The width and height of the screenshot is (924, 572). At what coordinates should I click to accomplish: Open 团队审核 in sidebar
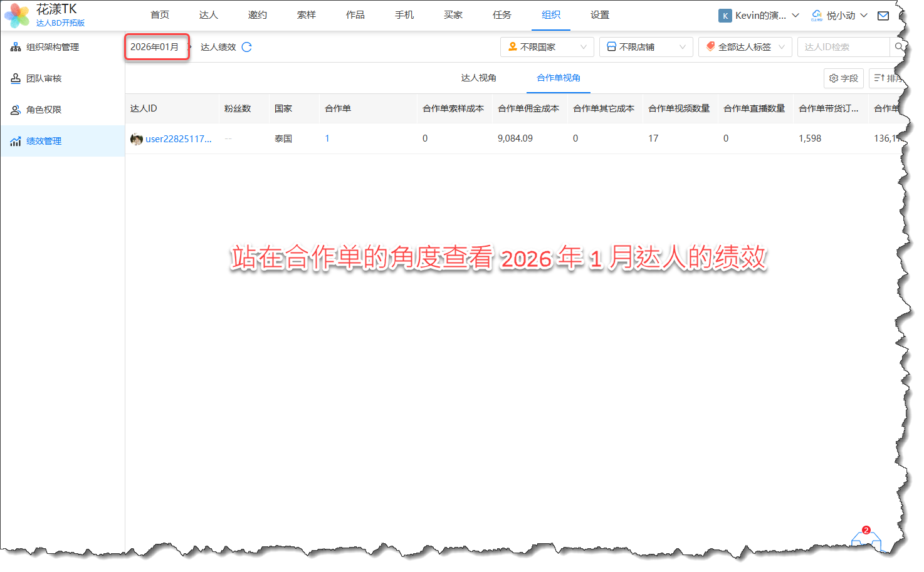pyautogui.click(x=44, y=78)
